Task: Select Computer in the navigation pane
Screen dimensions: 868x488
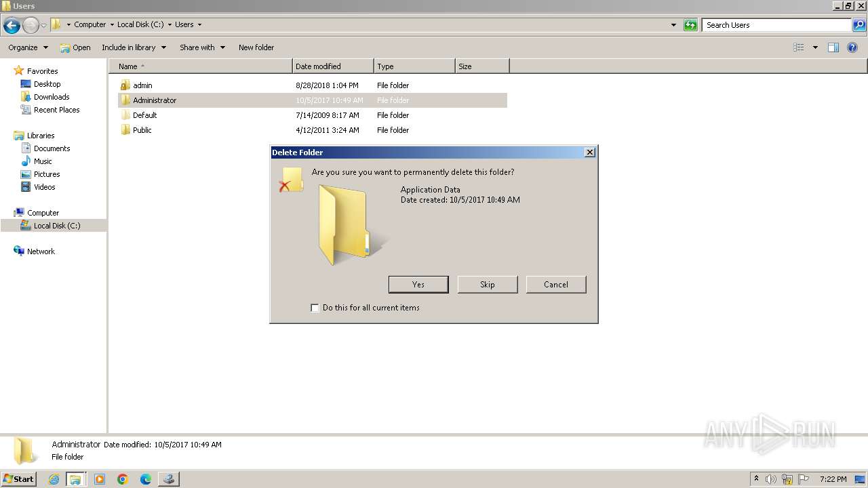Action: tap(43, 213)
